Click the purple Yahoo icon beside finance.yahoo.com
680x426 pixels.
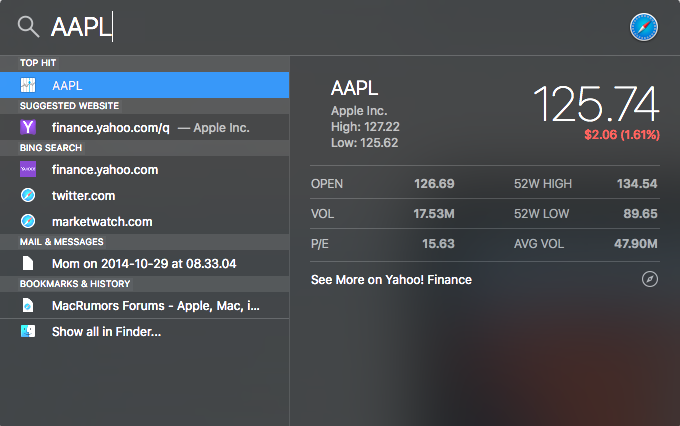pos(28,169)
